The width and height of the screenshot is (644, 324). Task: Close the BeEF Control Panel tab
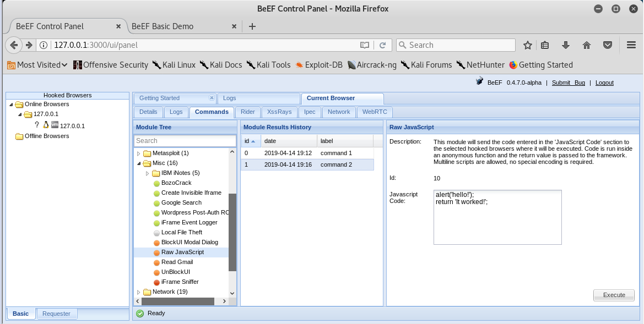click(118, 26)
